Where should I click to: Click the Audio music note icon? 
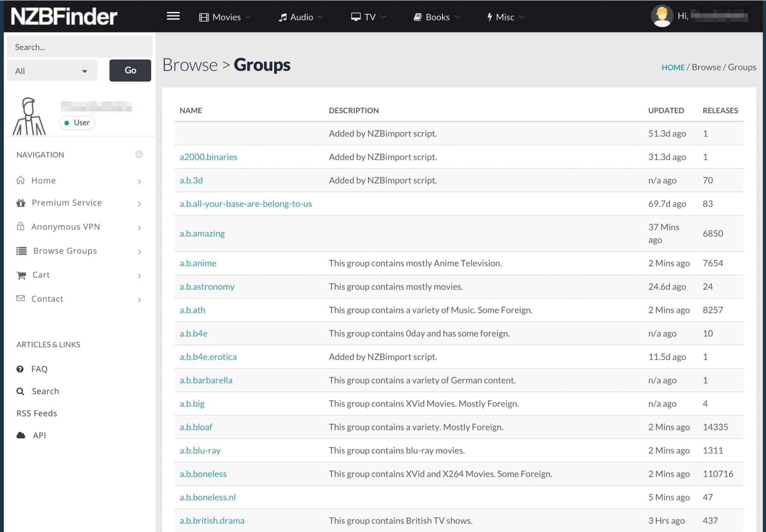point(282,17)
